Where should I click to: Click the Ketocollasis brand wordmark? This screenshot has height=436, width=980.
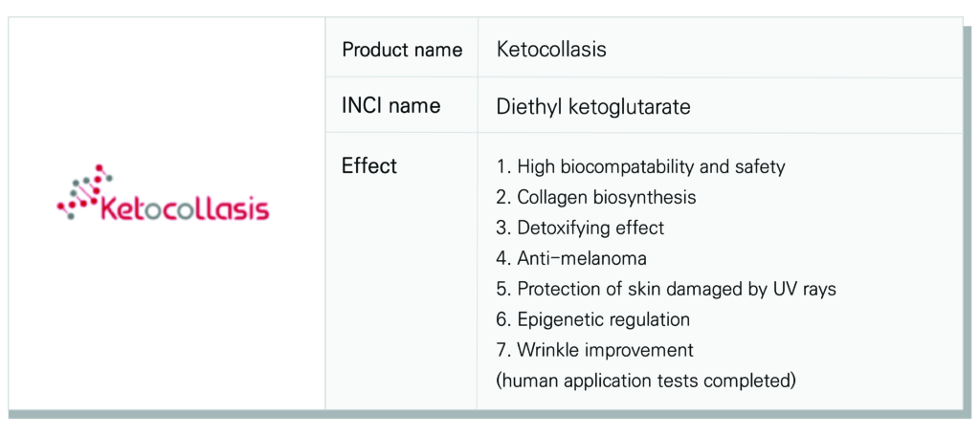point(185,207)
